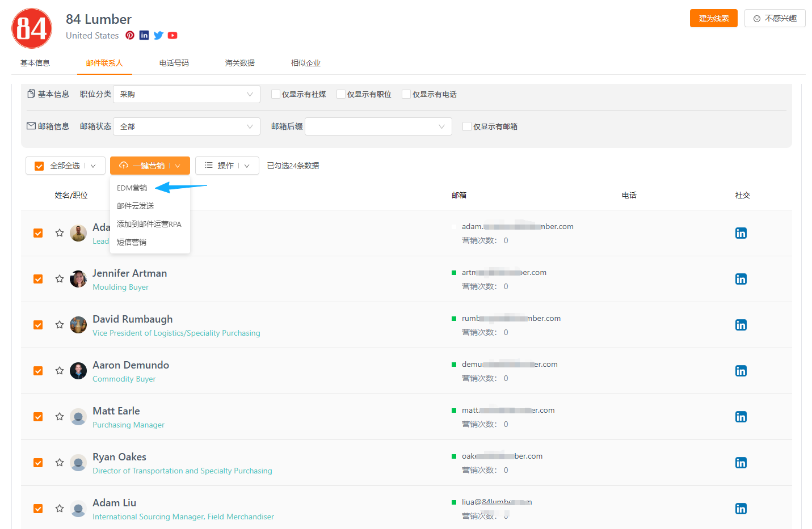This screenshot has height=529, width=812.
Task: Open Jennifer Artman's contact name
Action: point(130,273)
